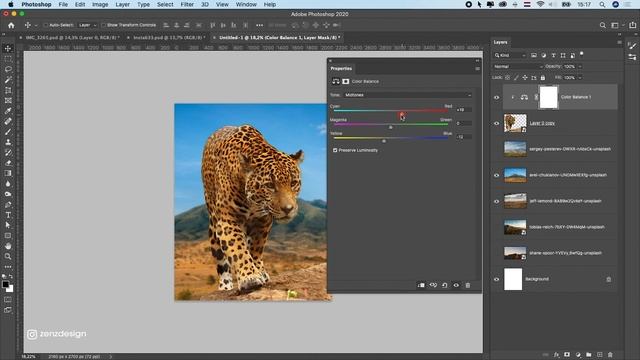Toggle layer visibility in Properties panel footer
This screenshot has width=640, height=360.
pos(456,285)
